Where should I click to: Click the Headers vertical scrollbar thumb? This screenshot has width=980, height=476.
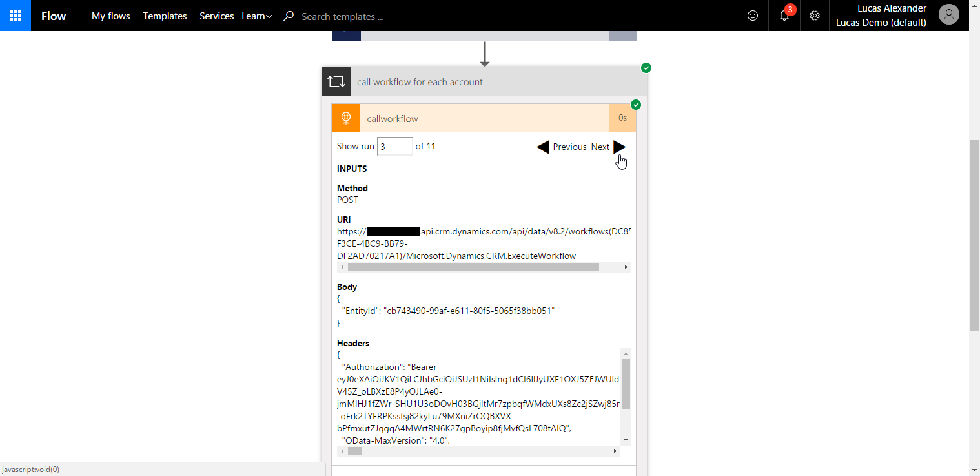pos(626,384)
